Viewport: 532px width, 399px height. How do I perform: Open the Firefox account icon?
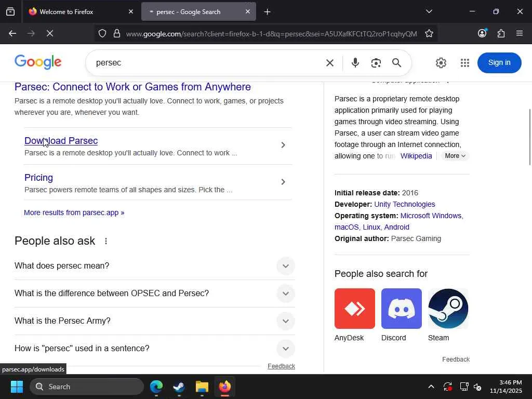tap(482, 34)
